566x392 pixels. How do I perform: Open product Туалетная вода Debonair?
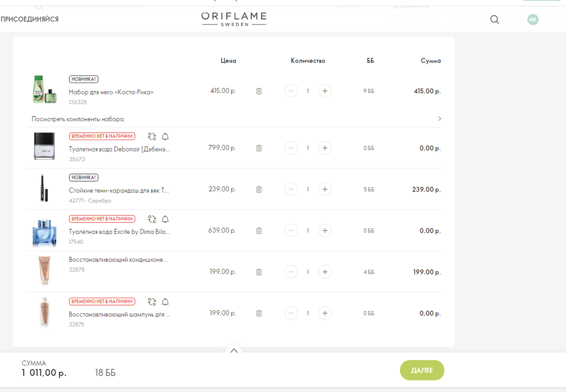point(120,149)
